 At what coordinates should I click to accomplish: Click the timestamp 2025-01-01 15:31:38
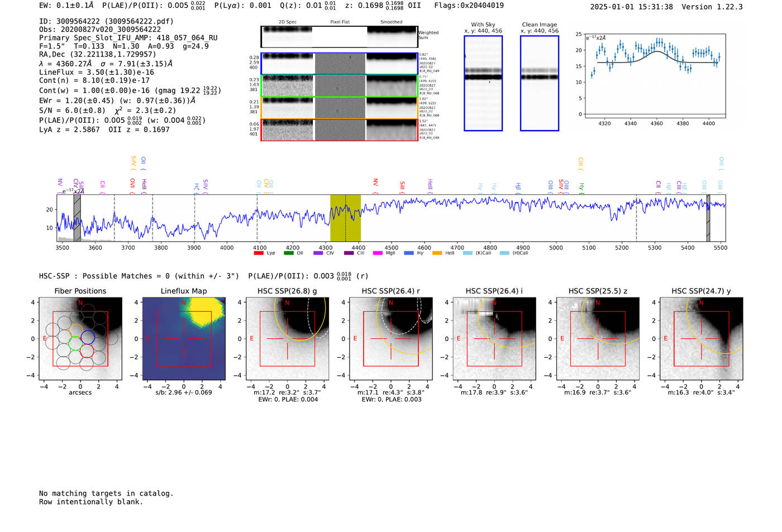[x=631, y=7]
